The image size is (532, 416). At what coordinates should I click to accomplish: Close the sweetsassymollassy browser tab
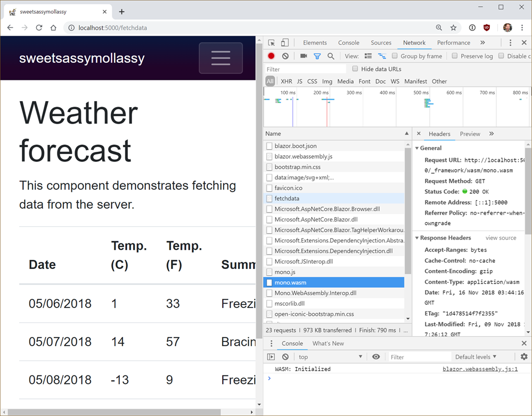pos(104,12)
